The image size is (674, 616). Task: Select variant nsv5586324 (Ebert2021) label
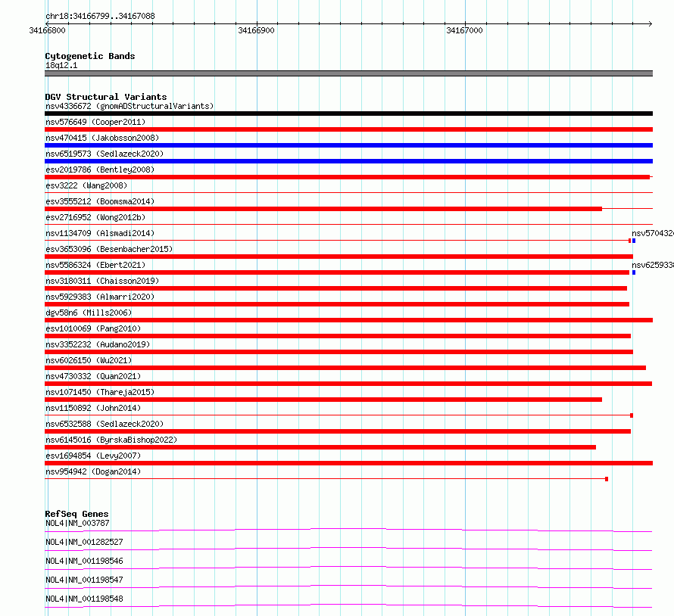click(x=95, y=265)
